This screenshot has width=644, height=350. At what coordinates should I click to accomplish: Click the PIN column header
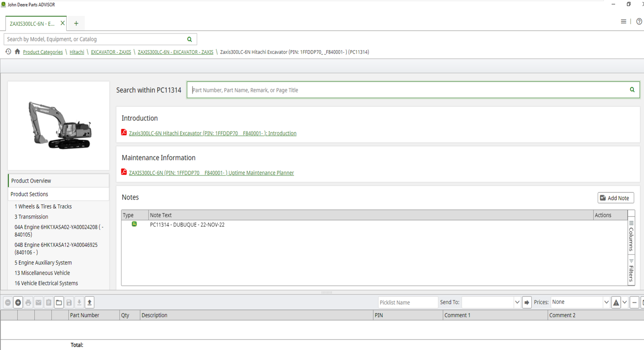(408, 315)
